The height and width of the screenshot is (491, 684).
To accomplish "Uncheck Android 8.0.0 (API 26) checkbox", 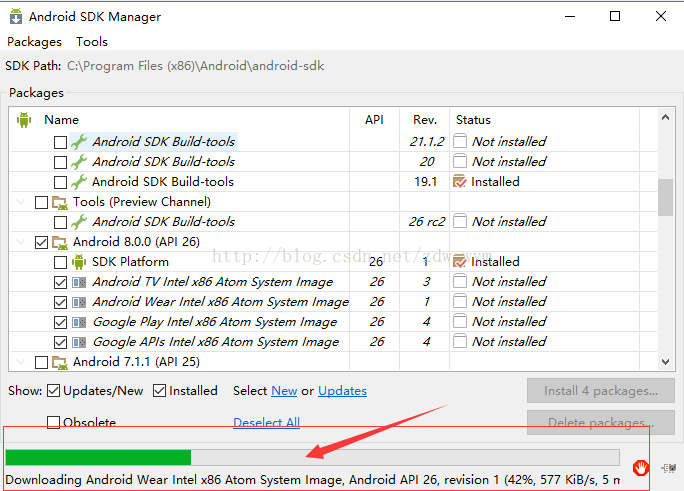I will click(x=41, y=242).
